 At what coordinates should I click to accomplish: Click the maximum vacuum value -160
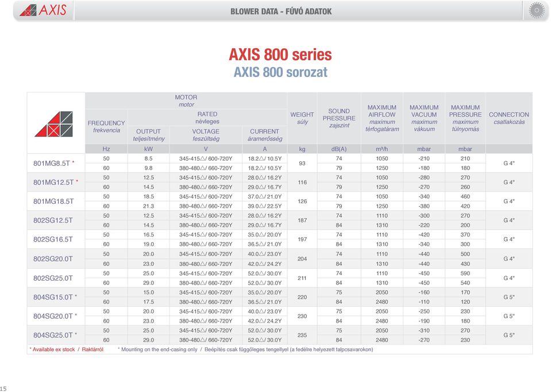coord(424,292)
